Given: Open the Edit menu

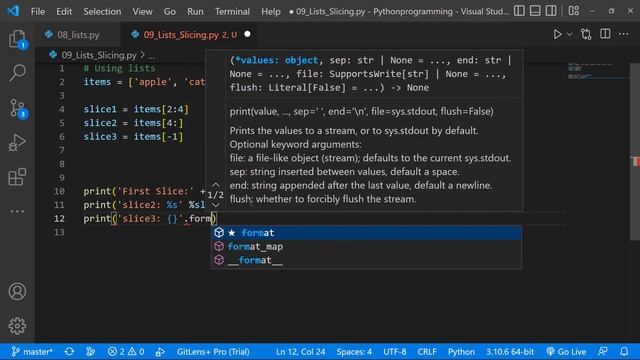Looking at the screenshot, I should [x=64, y=11].
